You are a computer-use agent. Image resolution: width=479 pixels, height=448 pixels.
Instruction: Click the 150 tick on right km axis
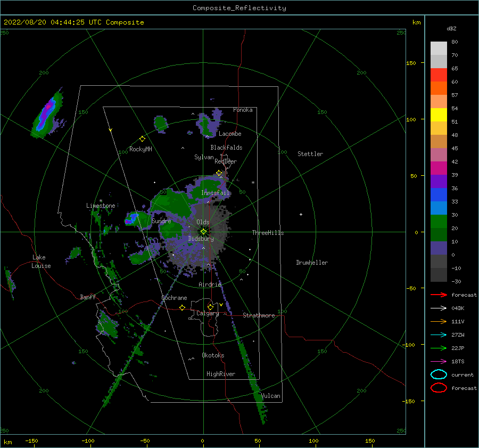tap(411, 63)
